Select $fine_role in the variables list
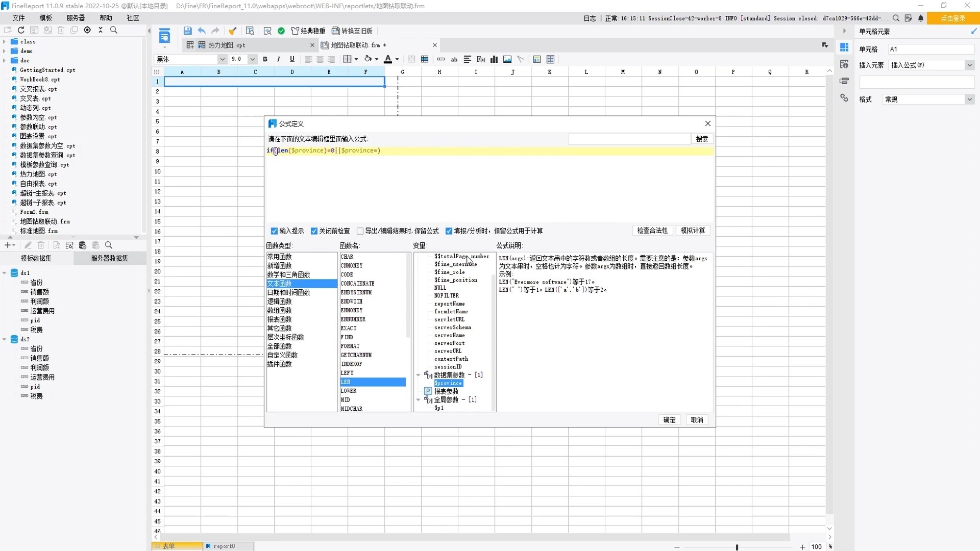 coord(449,272)
